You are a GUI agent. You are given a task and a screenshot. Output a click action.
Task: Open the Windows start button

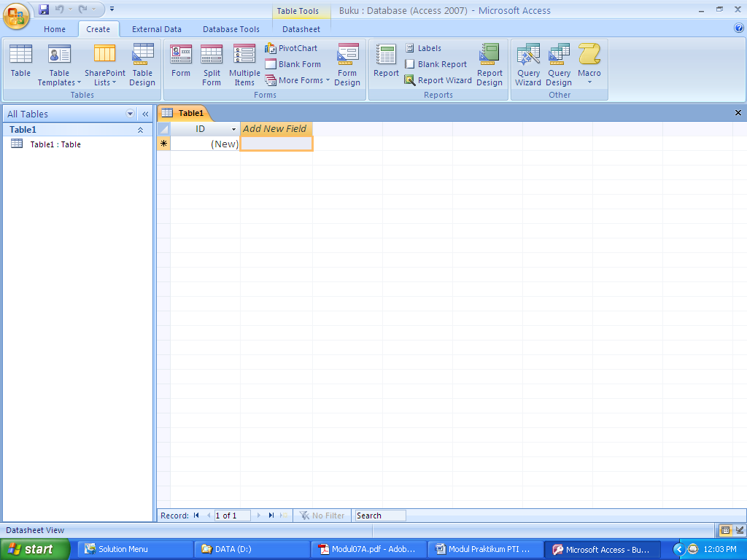[35, 549]
